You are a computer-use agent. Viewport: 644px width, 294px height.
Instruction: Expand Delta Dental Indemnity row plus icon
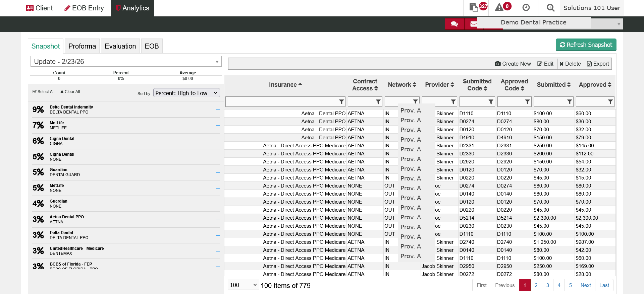click(x=218, y=109)
